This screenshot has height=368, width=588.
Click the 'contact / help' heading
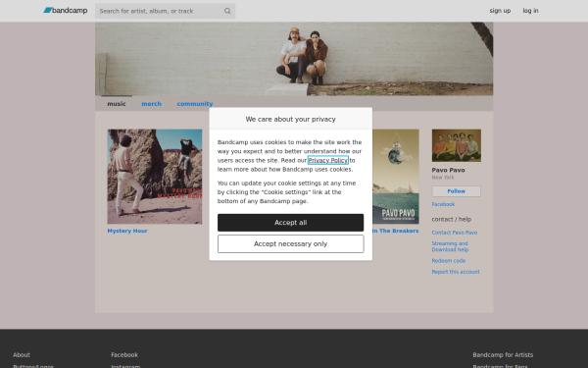click(452, 219)
